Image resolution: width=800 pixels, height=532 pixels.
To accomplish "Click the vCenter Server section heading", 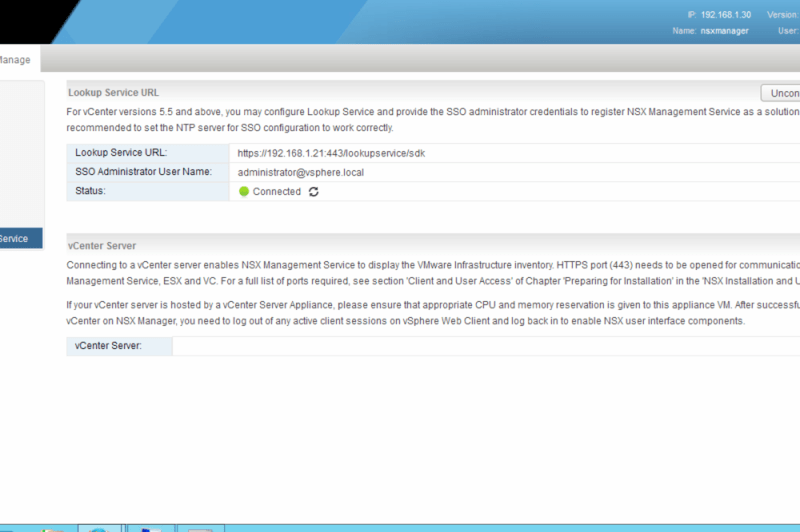I will click(102, 245).
